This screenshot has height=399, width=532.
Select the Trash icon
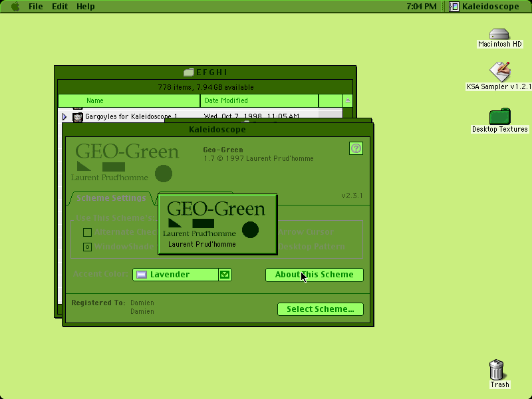coord(497,370)
